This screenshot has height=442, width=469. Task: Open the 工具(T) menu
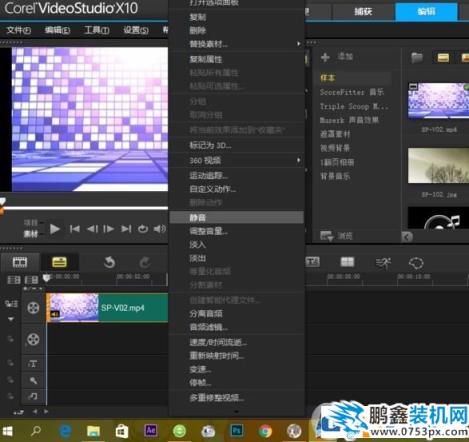click(97, 30)
